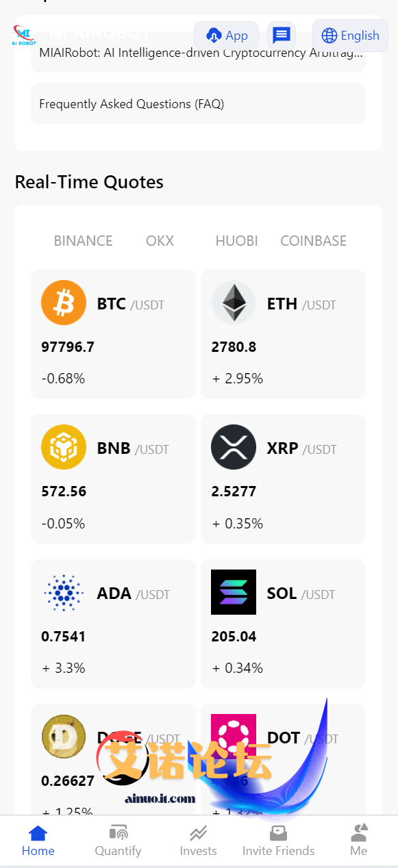Go to Quantify in bottom navigation
This screenshot has height=868, width=398.
119,841
